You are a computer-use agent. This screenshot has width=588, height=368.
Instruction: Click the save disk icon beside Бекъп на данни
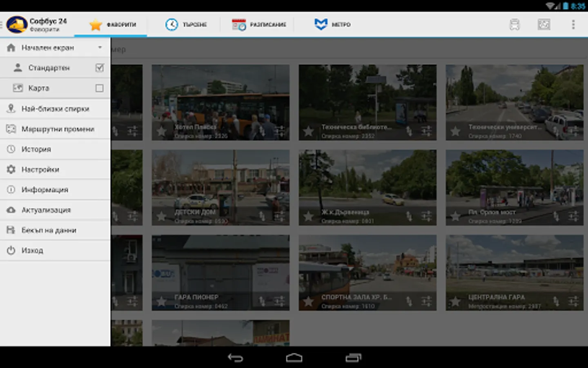pos(11,230)
